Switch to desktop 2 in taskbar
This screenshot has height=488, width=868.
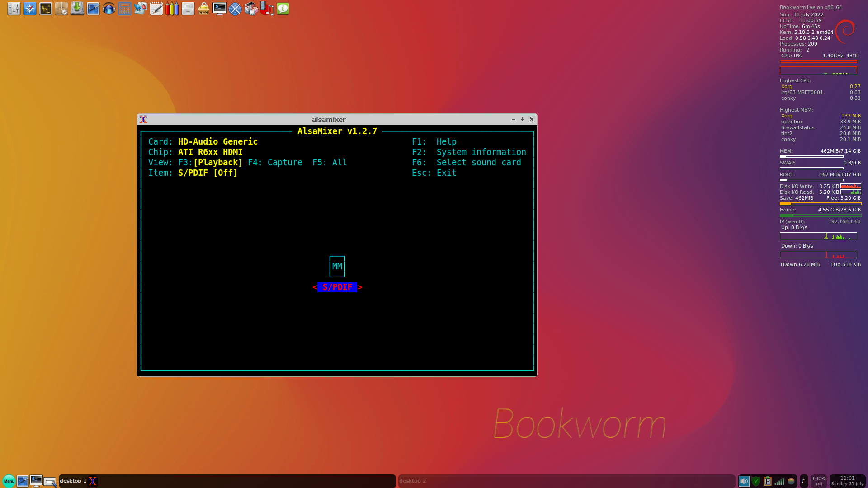pos(412,481)
